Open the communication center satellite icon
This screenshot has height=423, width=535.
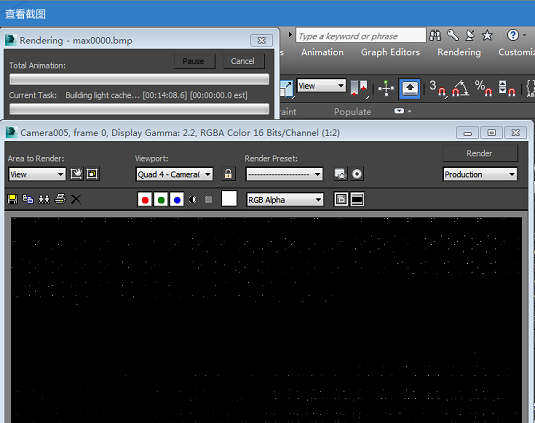pyautogui.click(x=470, y=35)
